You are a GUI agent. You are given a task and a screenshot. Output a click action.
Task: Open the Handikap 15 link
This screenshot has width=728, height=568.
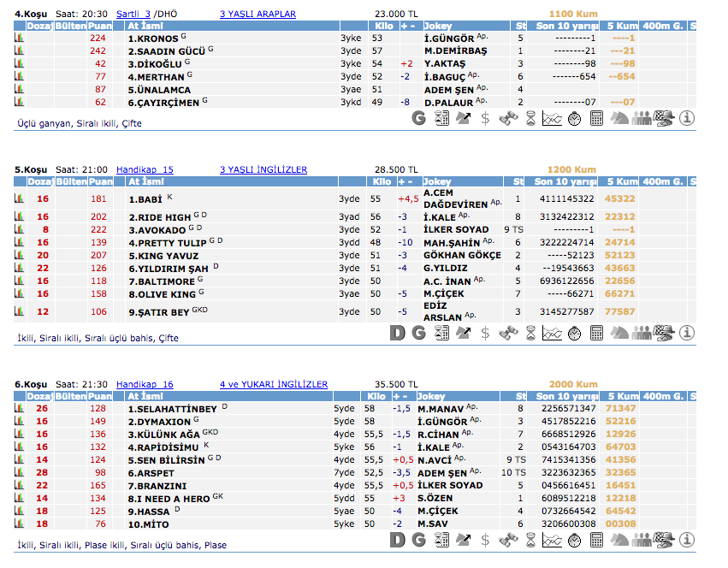coord(145,170)
